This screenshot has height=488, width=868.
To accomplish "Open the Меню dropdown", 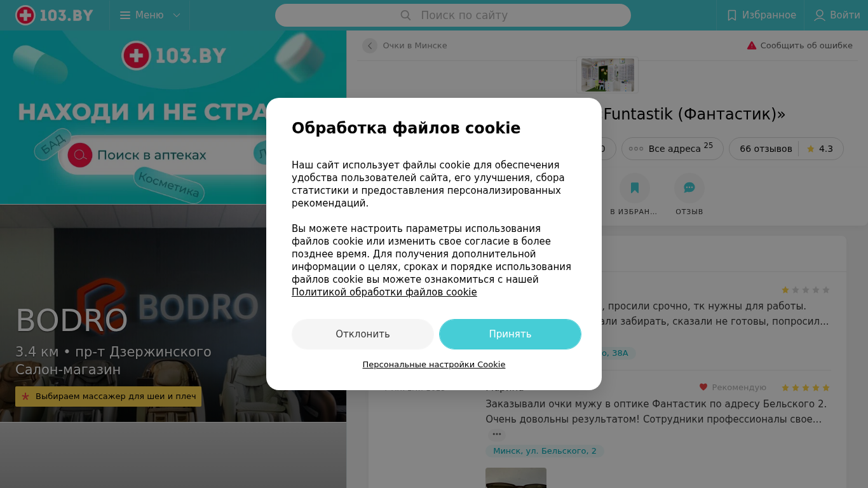I will pyautogui.click(x=150, y=15).
